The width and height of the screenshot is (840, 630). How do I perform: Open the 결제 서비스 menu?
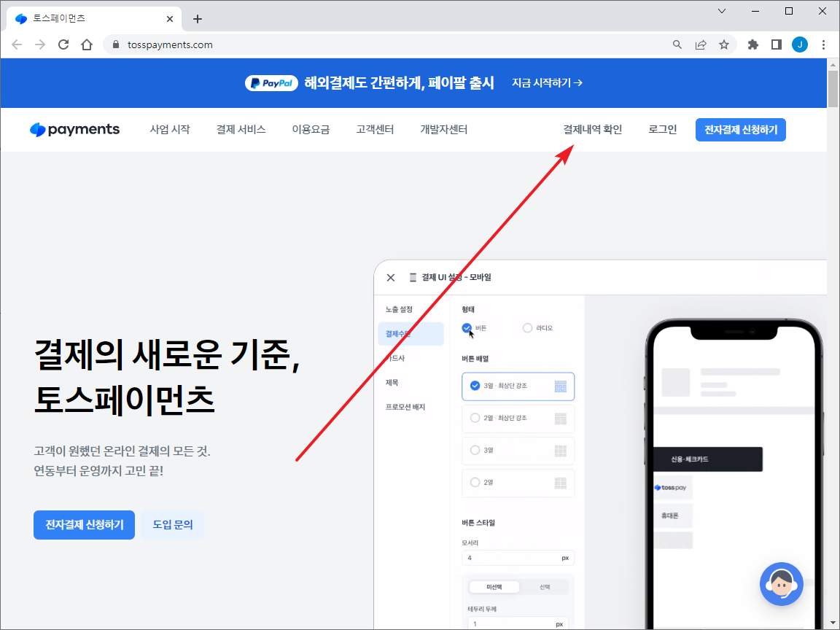(x=241, y=129)
